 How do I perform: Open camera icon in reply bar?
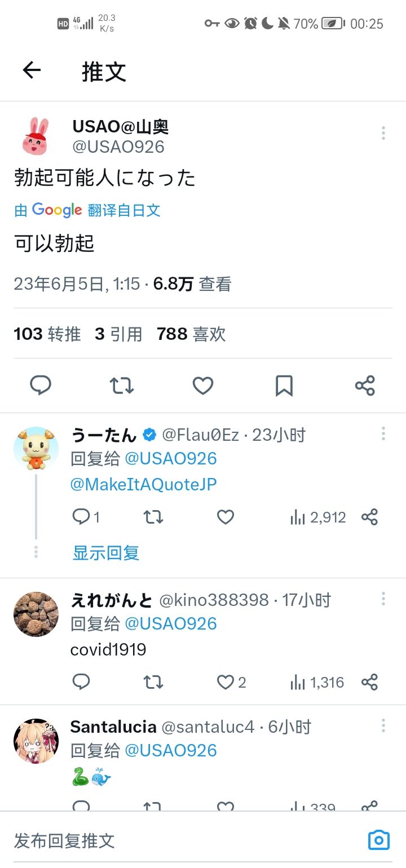(378, 840)
